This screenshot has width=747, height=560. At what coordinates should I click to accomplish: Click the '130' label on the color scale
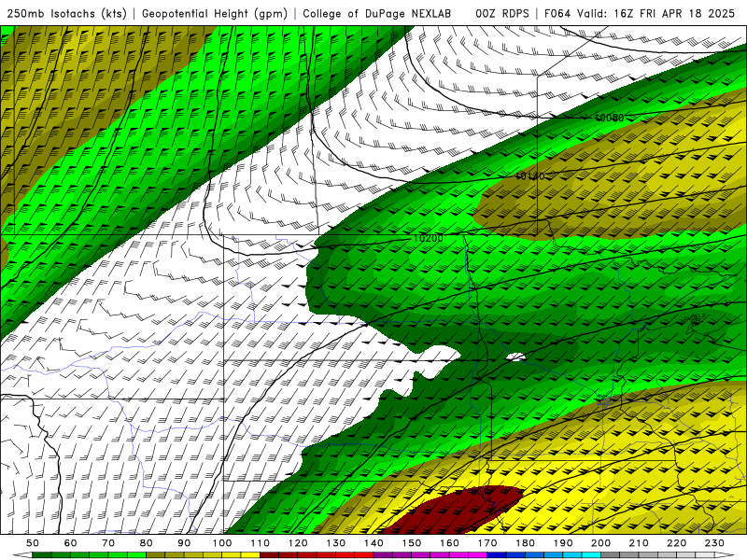(335, 543)
